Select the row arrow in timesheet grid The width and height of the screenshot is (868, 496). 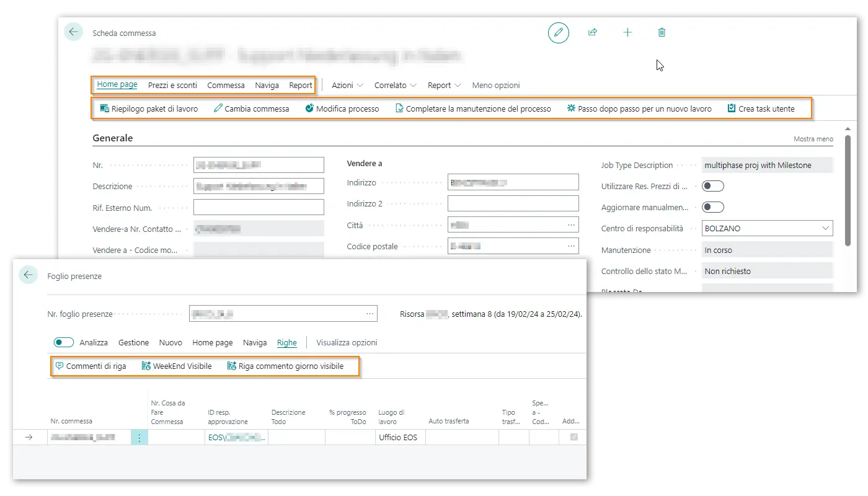(x=29, y=437)
